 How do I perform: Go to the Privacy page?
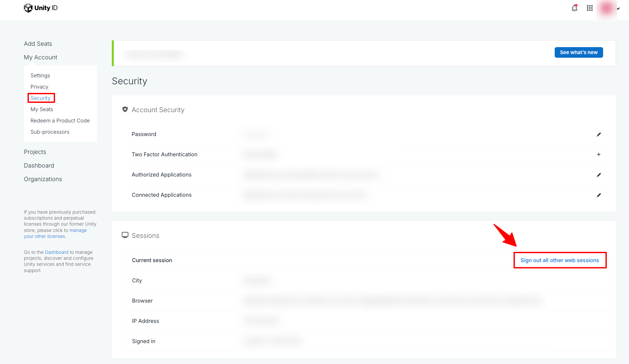(x=39, y=87)
